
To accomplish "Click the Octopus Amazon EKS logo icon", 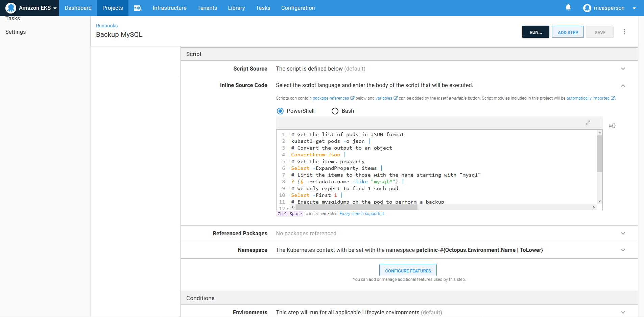I will 11,8.
